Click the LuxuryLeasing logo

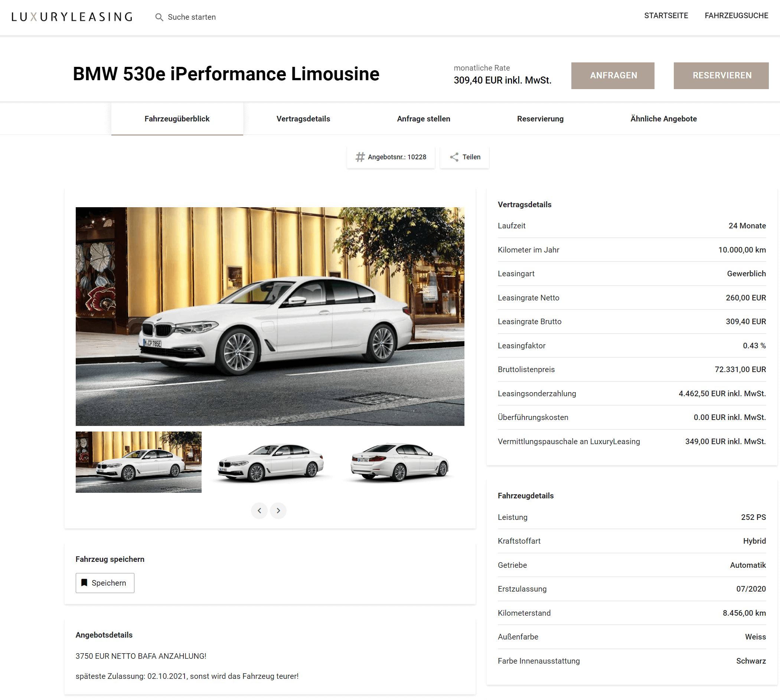(x=72, y=17)
